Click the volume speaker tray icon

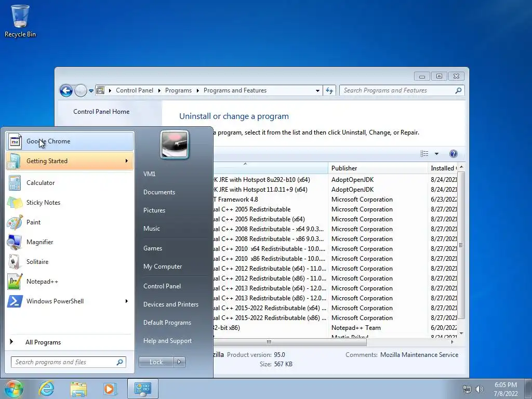480,389
